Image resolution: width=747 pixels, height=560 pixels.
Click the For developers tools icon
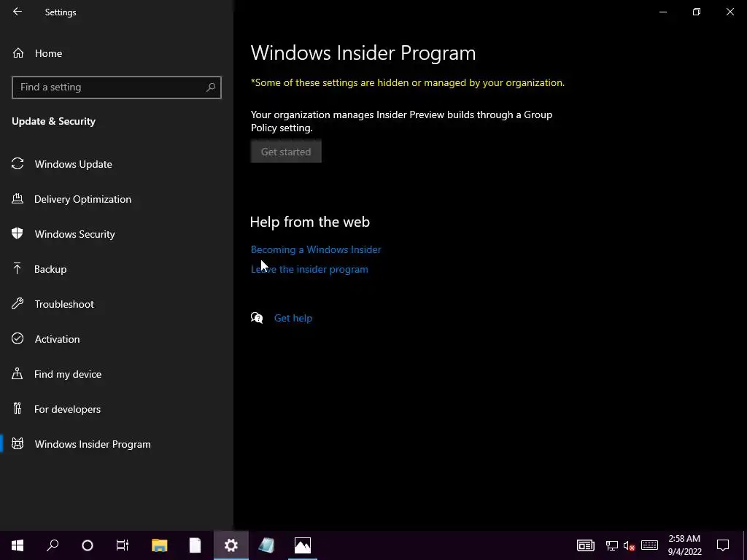(18, 408)
